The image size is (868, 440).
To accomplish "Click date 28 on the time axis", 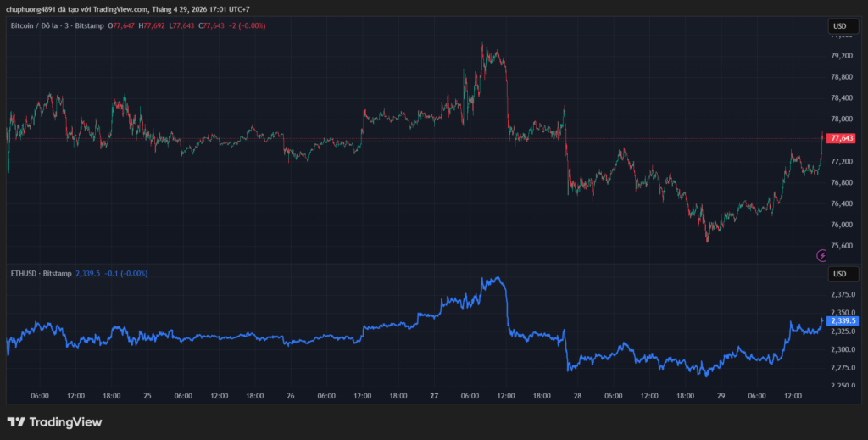I will coord(577,396).
